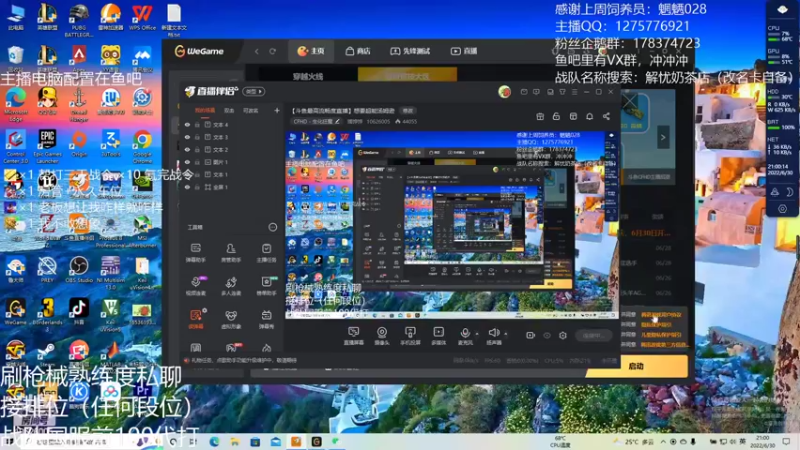Switch to WeGame 主页 tab
800x450 pixels.
[311, 51]
